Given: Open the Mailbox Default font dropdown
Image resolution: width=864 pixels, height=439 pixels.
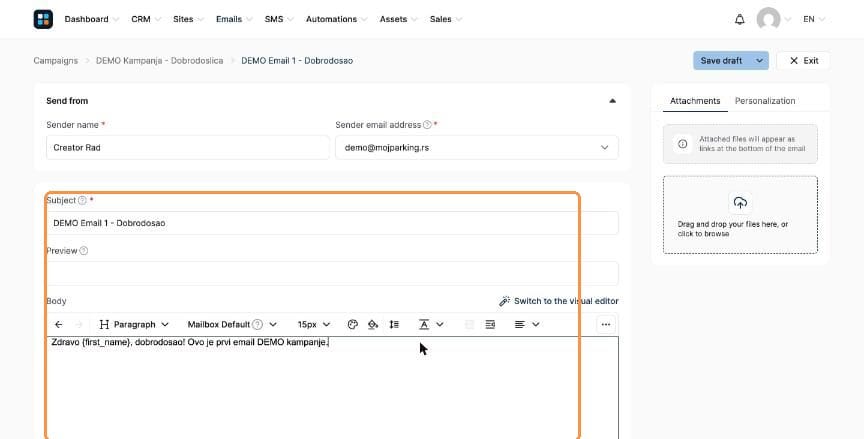Looking at the screenshot, I should pos(232,324).
